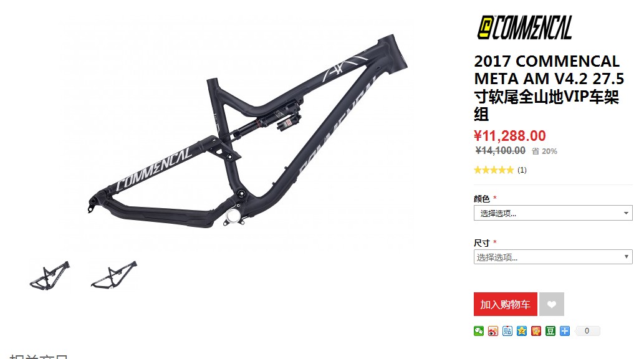Select the first frame thumbnail
The image size is (644, 359).
[x=50, y=276]
